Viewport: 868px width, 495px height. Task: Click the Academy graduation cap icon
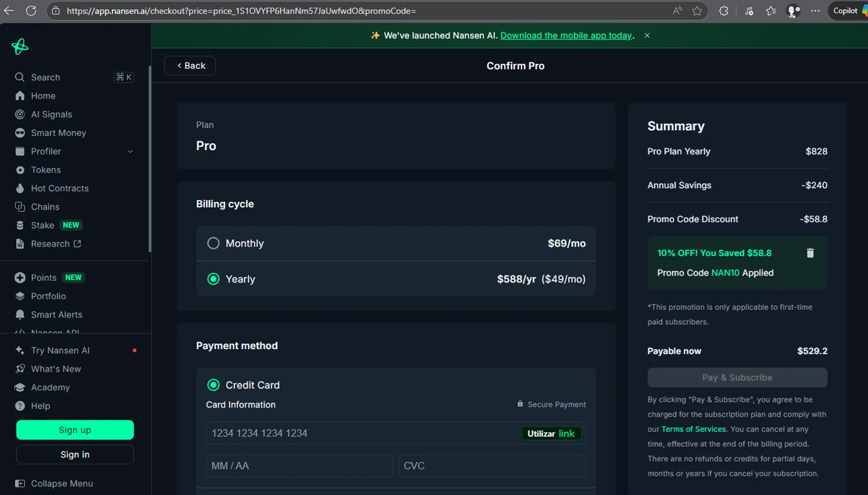[x=20, y=387]
